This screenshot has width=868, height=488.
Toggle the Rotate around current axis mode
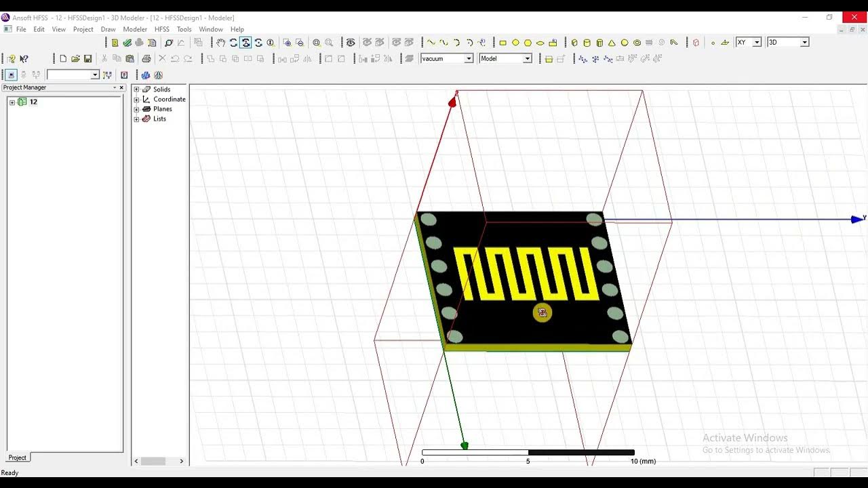(245, 43)
